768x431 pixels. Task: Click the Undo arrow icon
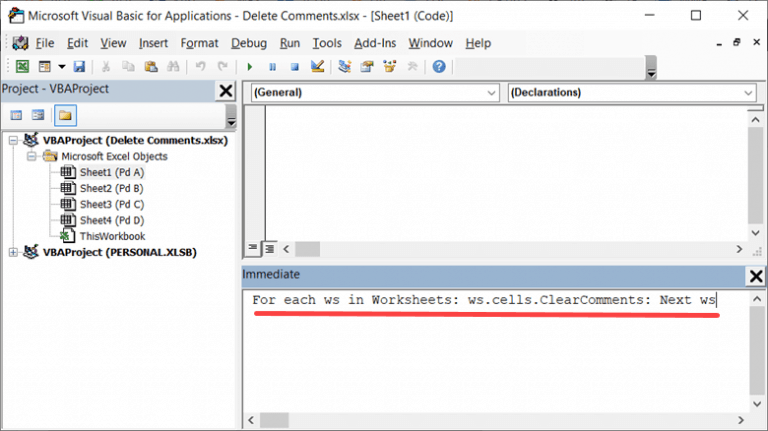coord(200,67)
